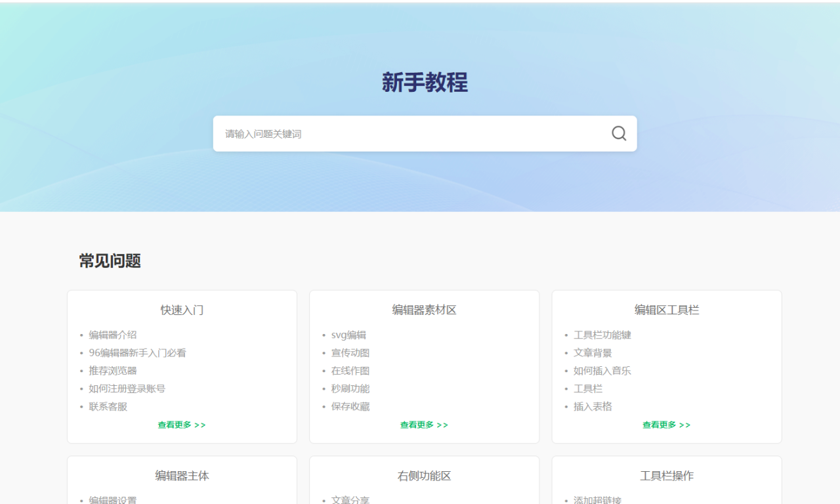Open the 宣传动图 article
Image resolution: width=840 pixels, height=504 pixels.
coord(350,353)
